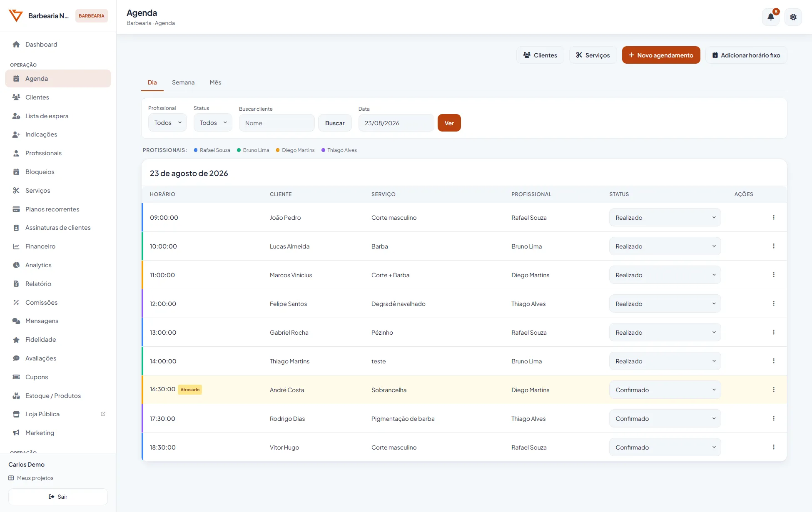Open Profissionais page
The height and width of the screenshot is (512, 812).
tap(58, 153)
